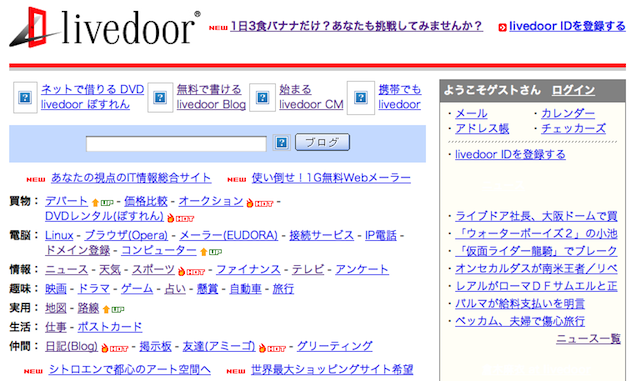
Task: Open ポストカード link
Action: pos(110,327)
